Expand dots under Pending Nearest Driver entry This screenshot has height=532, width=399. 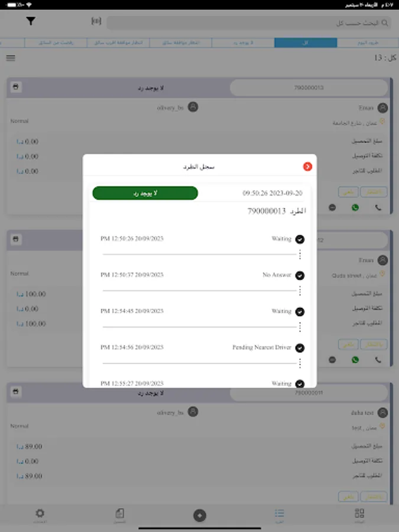pos(300,364)
